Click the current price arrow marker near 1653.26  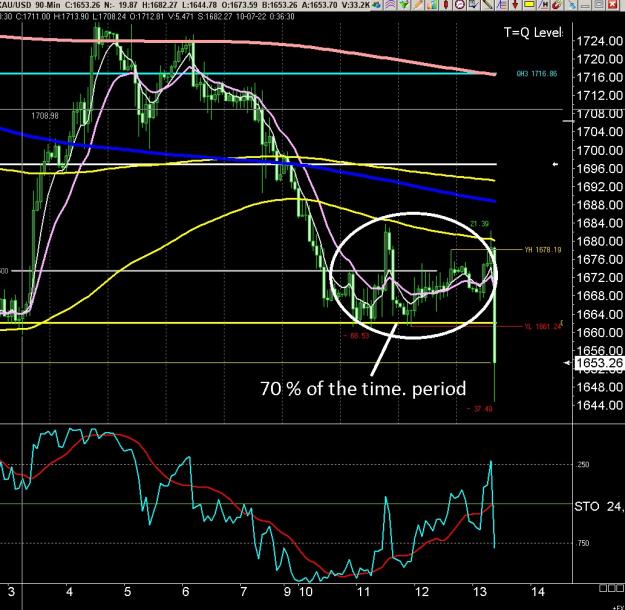tap(568, 363)
